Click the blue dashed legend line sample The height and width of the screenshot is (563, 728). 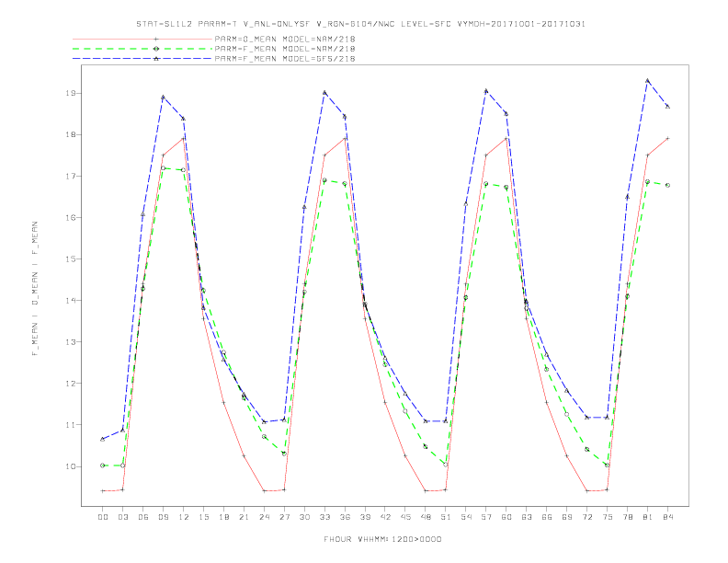click(142, 59)
